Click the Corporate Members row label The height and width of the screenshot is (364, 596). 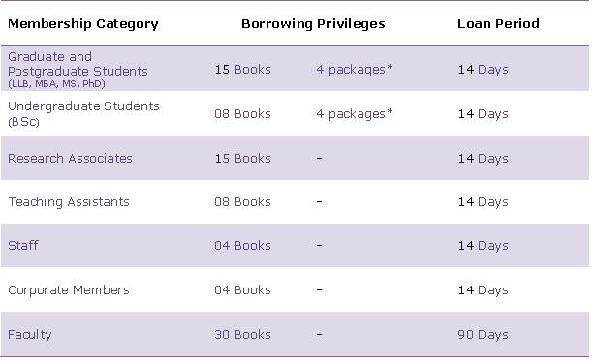coord(69,290)
